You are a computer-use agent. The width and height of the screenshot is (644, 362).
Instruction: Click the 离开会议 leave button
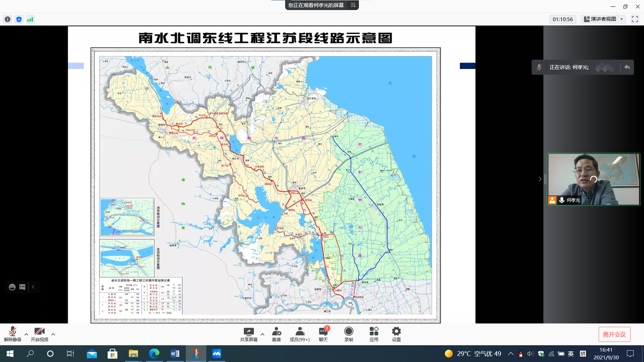point(614,334)
